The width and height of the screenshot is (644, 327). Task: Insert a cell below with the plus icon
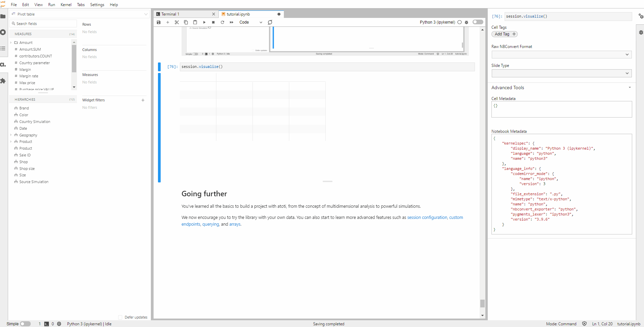[168, 22]
